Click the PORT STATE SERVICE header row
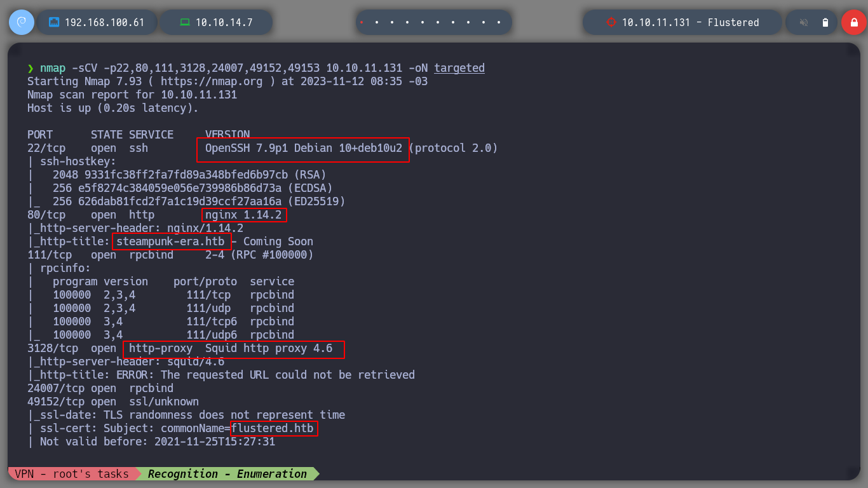 [x=139, y=135]
